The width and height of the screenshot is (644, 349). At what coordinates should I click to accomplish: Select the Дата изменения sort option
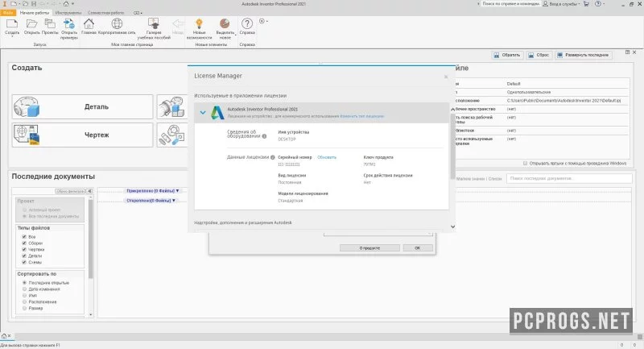point(25,289)
